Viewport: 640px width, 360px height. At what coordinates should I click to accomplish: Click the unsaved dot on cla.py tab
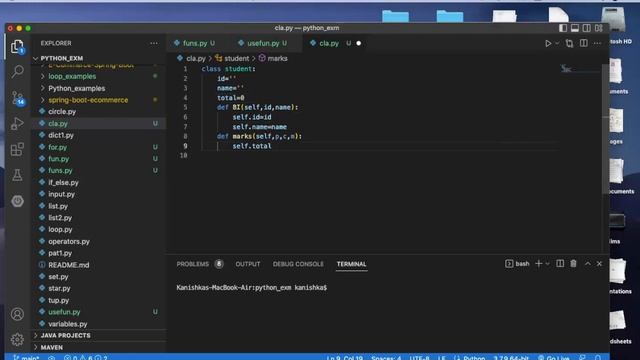[x=358, y=43]
